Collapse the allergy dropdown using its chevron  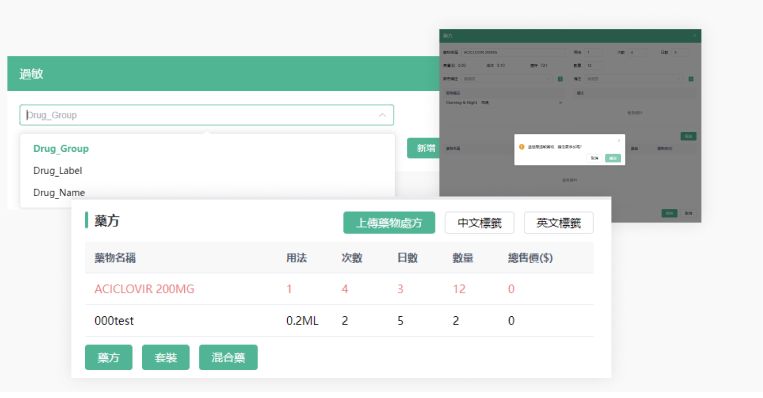pos(382,115)
